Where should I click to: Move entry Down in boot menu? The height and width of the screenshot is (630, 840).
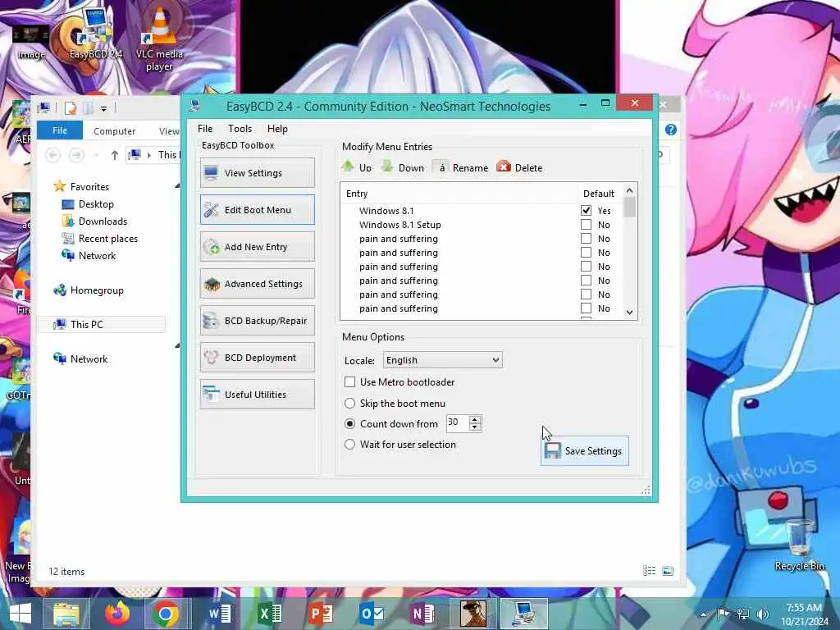tap(402, 167)
